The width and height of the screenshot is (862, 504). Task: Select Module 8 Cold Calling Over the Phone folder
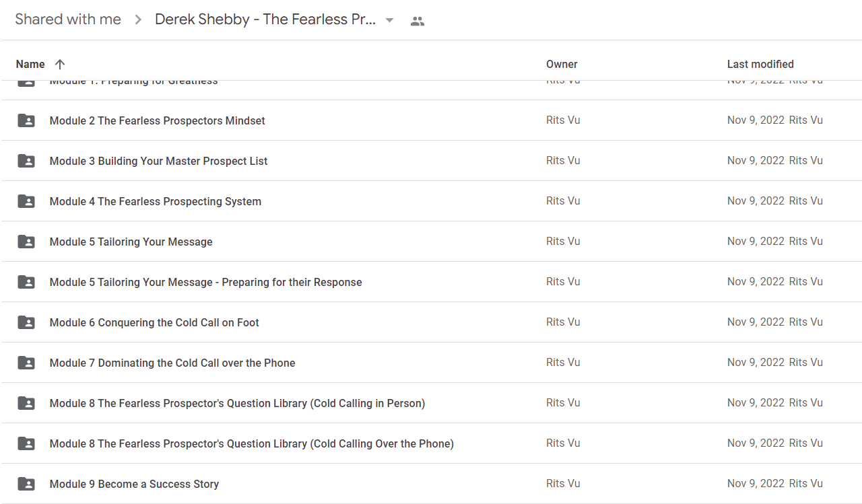click(431, 443)
